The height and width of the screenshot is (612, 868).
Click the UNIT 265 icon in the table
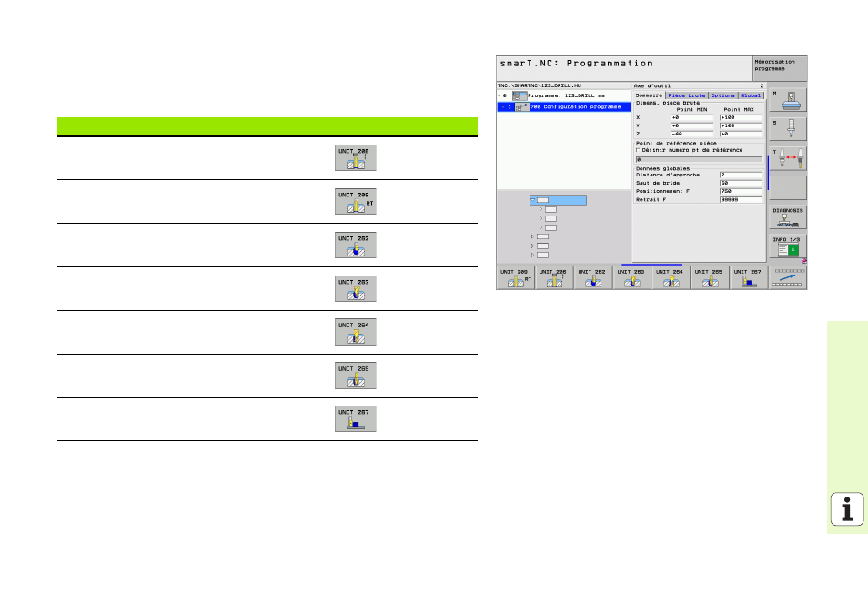click(x=356, y=376)
